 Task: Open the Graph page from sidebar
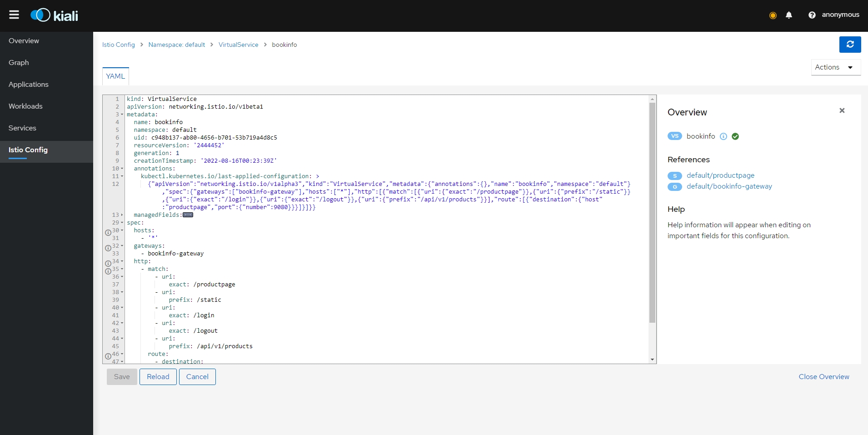point(19,63)
